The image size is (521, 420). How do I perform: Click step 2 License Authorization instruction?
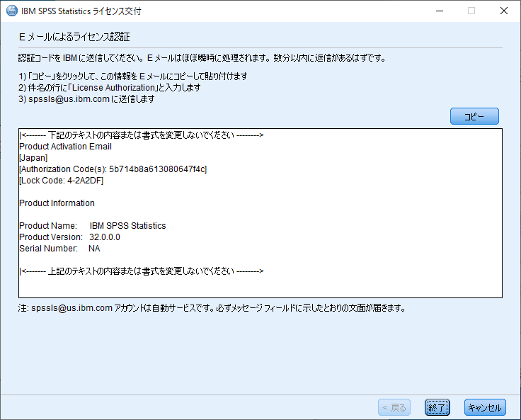click(x=109, y=88)
